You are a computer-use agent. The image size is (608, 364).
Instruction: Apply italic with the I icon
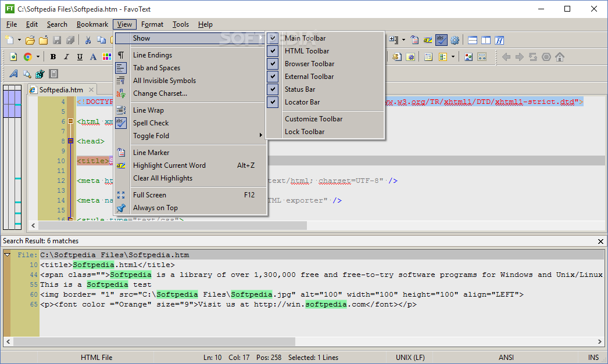click(66, 57)
